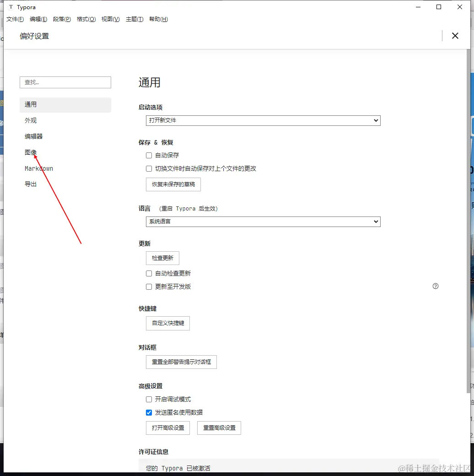Tick 切换文件时自动保存对上个文件的更改 checkbox

[x=149, y=168]
